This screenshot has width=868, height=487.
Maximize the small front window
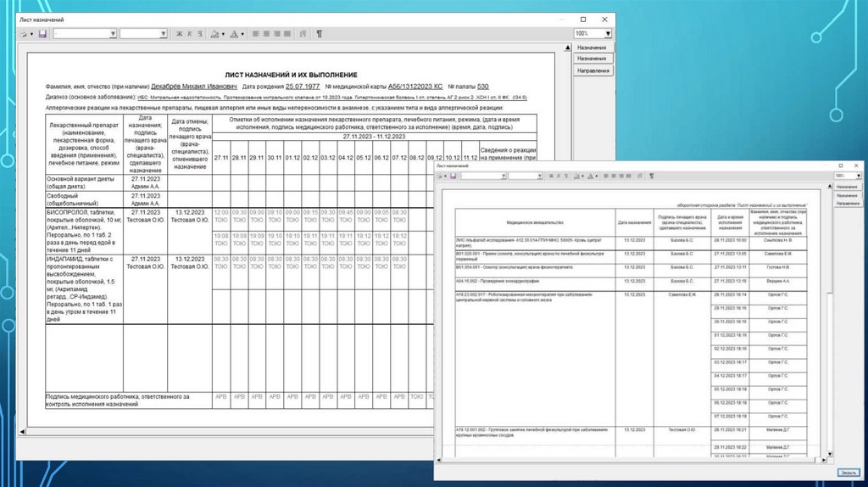click(x=841, y=165)
